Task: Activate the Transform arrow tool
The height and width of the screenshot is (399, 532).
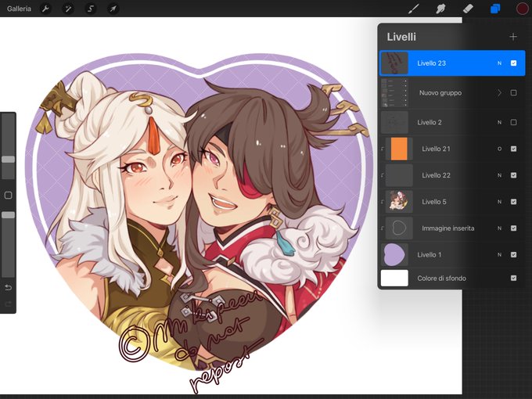Action: 113,9
